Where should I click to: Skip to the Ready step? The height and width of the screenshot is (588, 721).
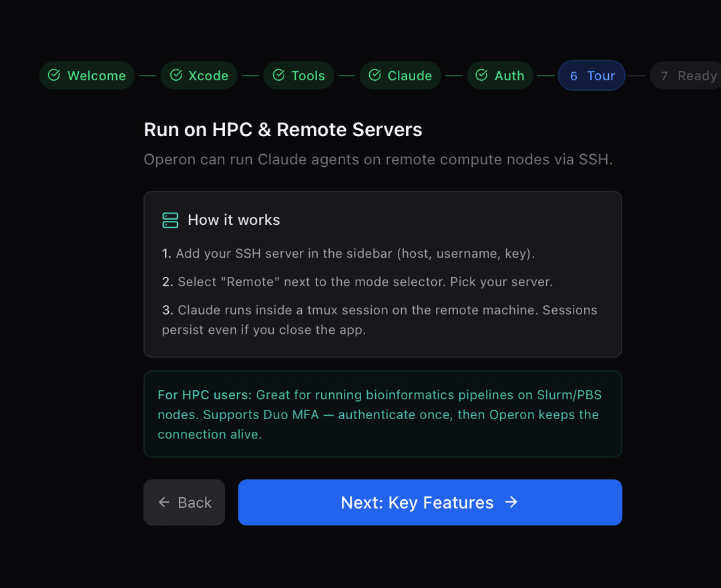[x=686, y=75]
